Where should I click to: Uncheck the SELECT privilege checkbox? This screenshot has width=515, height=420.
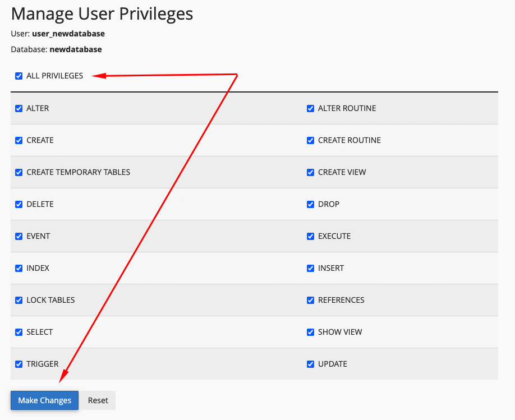pos(19,332)
